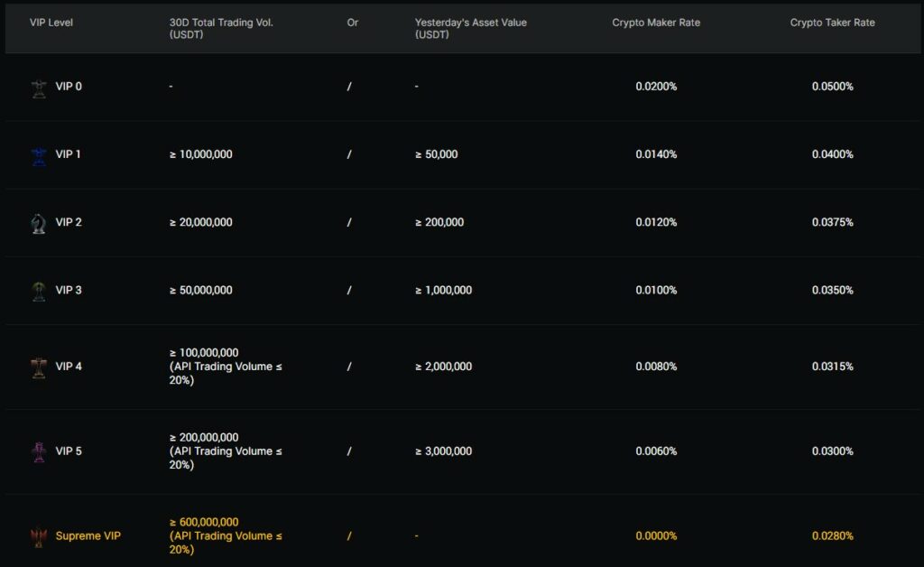Select the Crypto Maker Rate header
The height and width of the screenshot is (567, 924).
click(x=656, y=23)
